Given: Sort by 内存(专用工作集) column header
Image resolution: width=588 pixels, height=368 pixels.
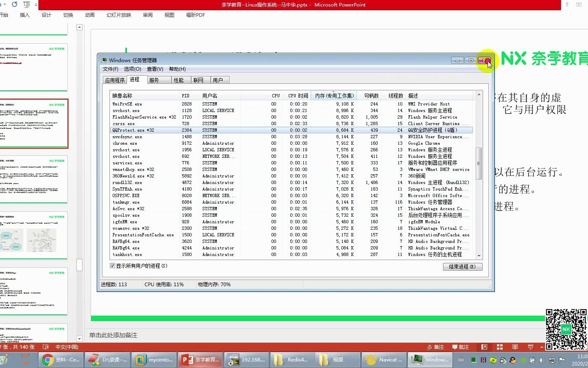Looking at the screenshot, I should [334, 96].
